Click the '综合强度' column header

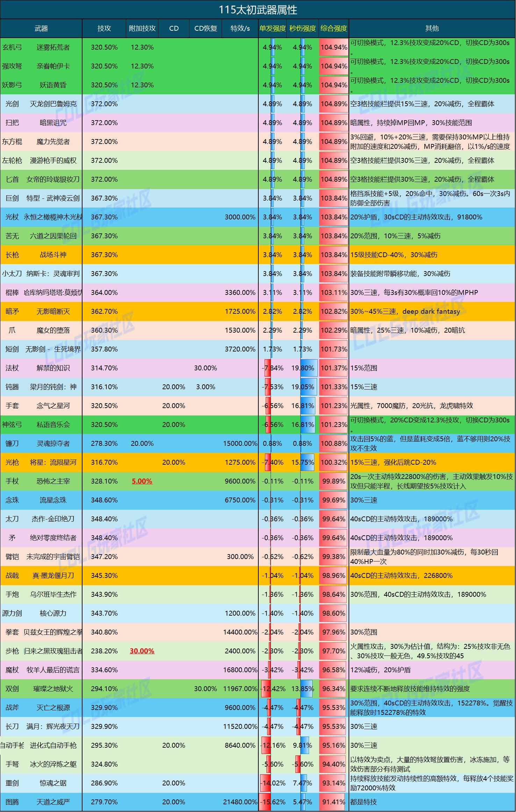pos(334,28)
